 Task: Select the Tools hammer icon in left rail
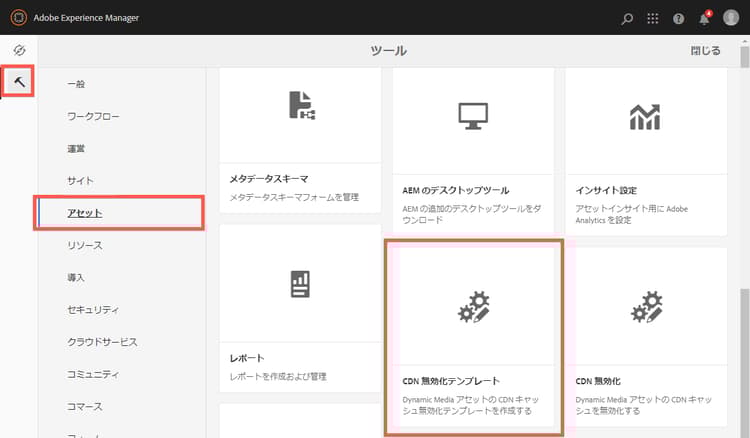point(19,82)
